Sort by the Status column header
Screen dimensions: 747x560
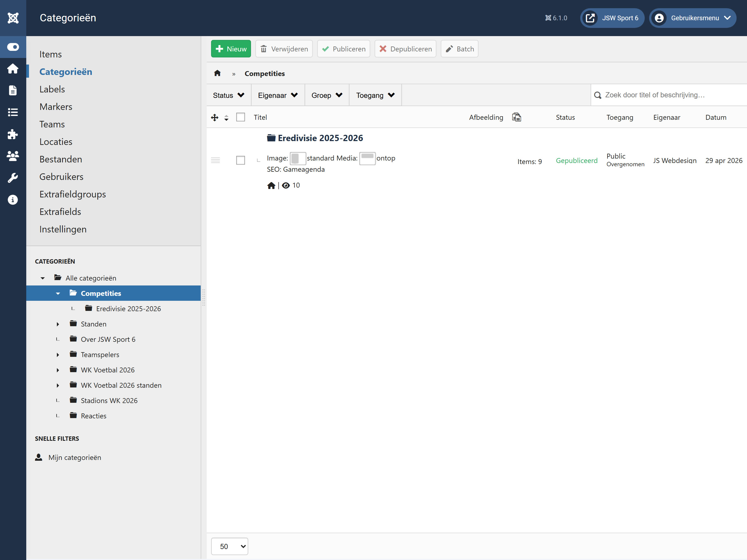point(565,117)
